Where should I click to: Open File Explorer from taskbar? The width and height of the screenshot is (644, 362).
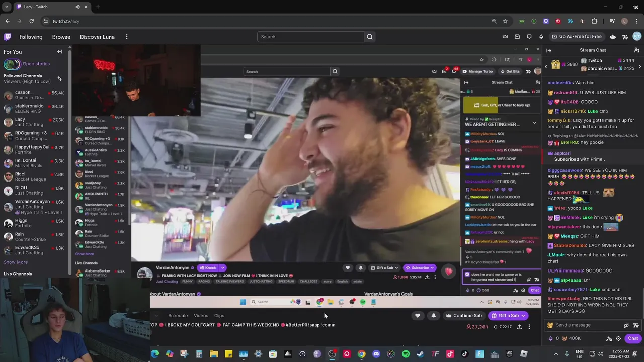214,354
